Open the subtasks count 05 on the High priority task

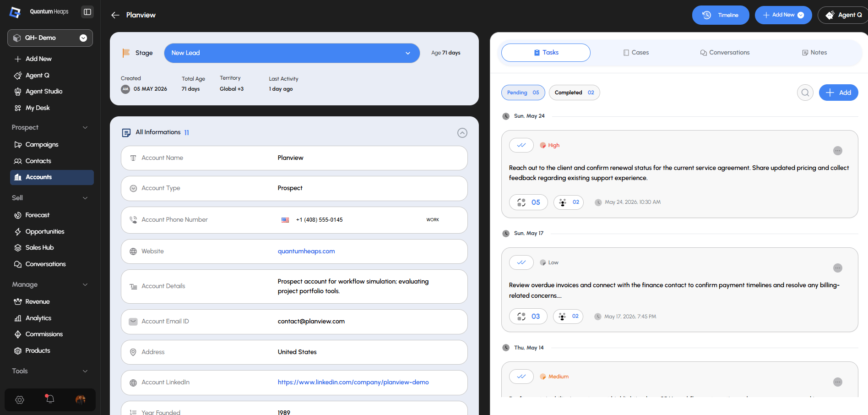(528, 202)
